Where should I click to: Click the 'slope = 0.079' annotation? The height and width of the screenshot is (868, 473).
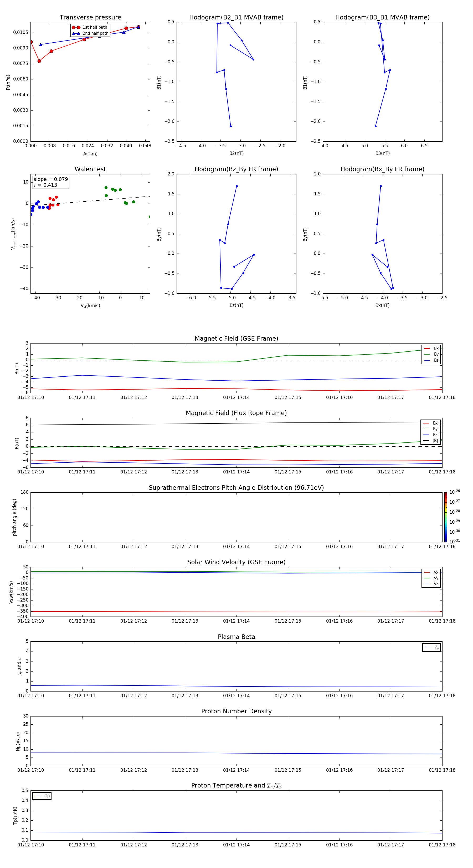point(50,179)
